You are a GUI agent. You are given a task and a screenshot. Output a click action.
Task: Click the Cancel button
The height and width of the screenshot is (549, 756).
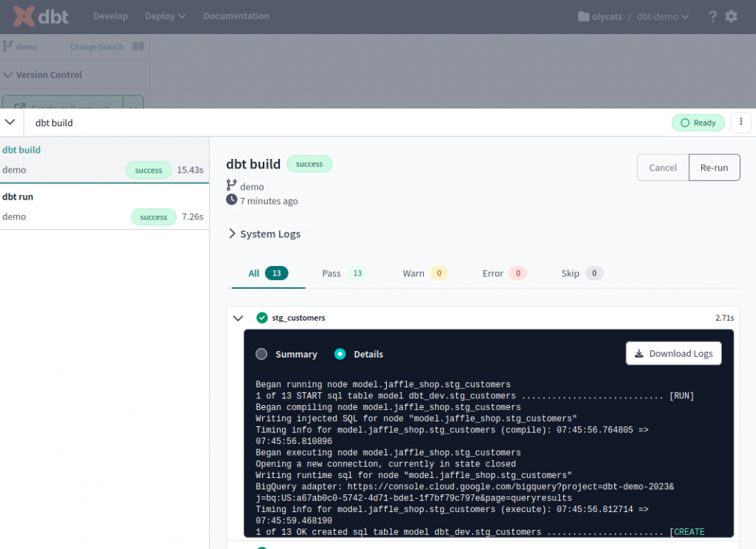[x=663, y=168]
